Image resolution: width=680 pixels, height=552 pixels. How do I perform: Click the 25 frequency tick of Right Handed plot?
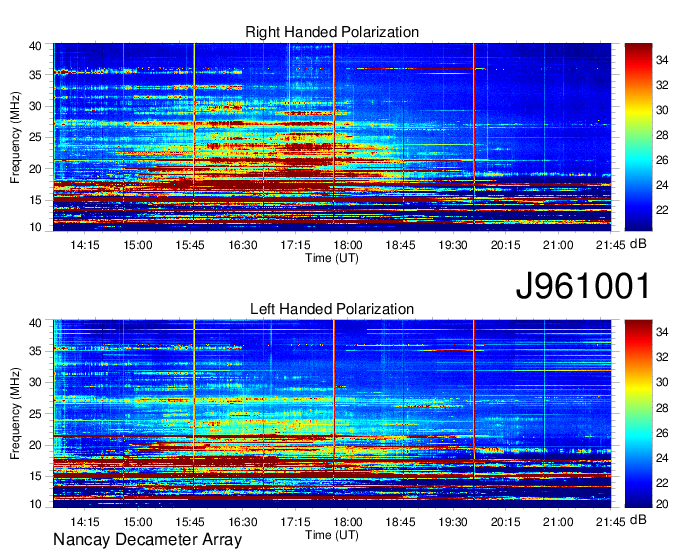point(36,137)
